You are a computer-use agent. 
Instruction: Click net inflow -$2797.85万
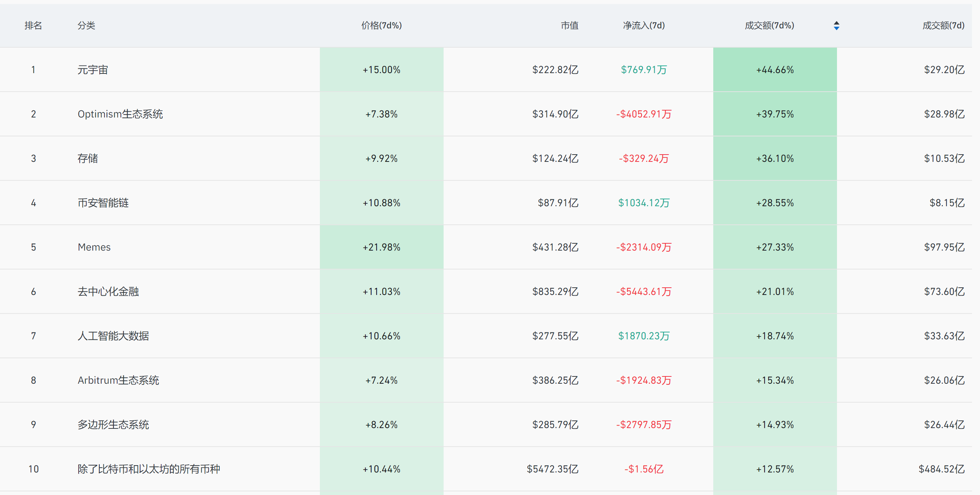[x=644, y=425]
